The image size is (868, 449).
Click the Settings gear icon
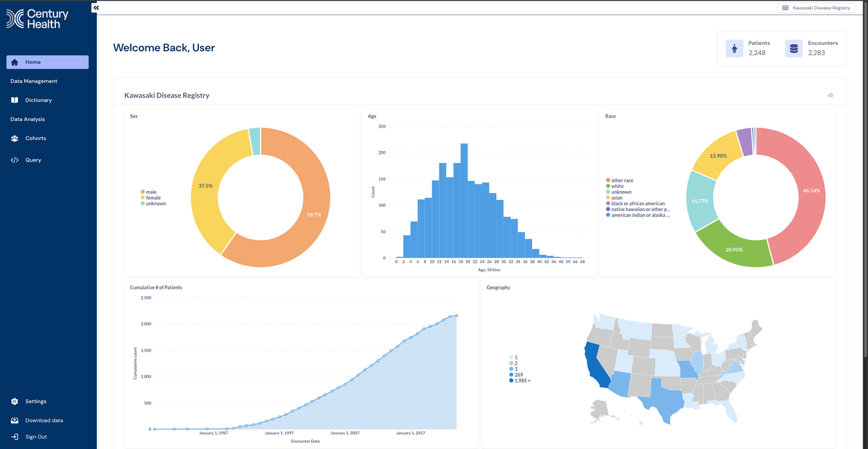15,402
